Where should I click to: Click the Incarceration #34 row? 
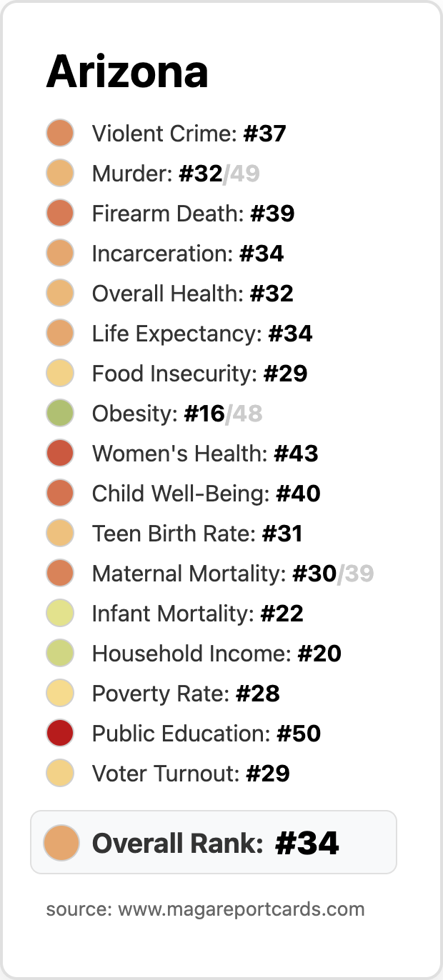[x=165, y=254]
